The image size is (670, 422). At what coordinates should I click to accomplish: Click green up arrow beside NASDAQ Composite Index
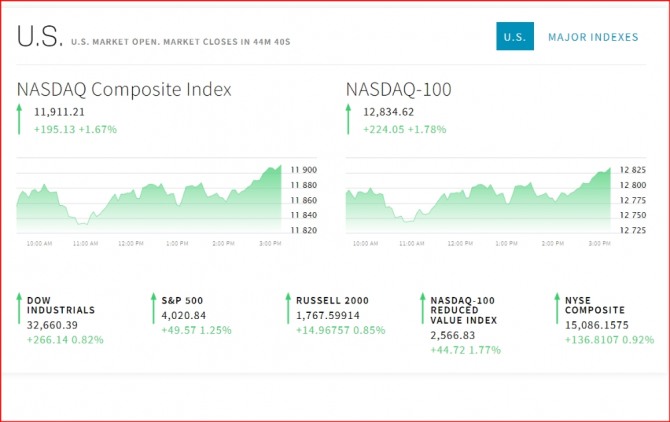[19, 120]
